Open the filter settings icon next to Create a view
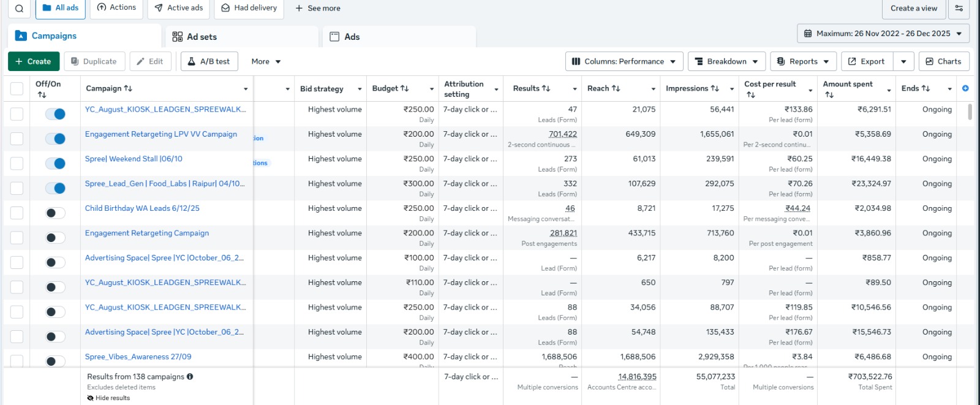The width and height of the screenshot is (980, 405). (x=959, y=9)
